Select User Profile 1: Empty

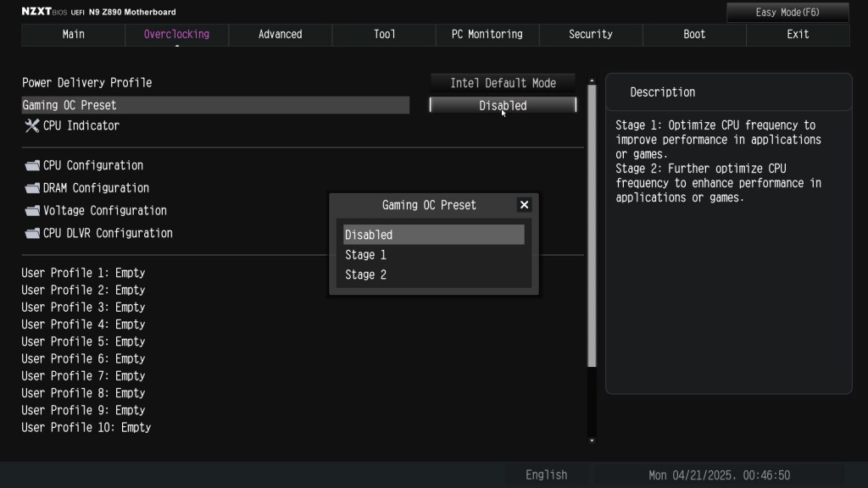click(x=83, y=273)
